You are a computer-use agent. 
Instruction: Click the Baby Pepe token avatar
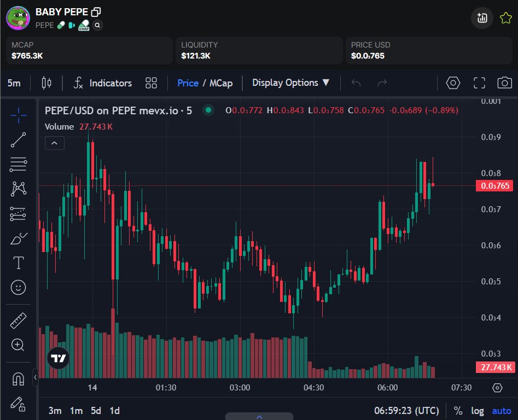pos(18,18)
